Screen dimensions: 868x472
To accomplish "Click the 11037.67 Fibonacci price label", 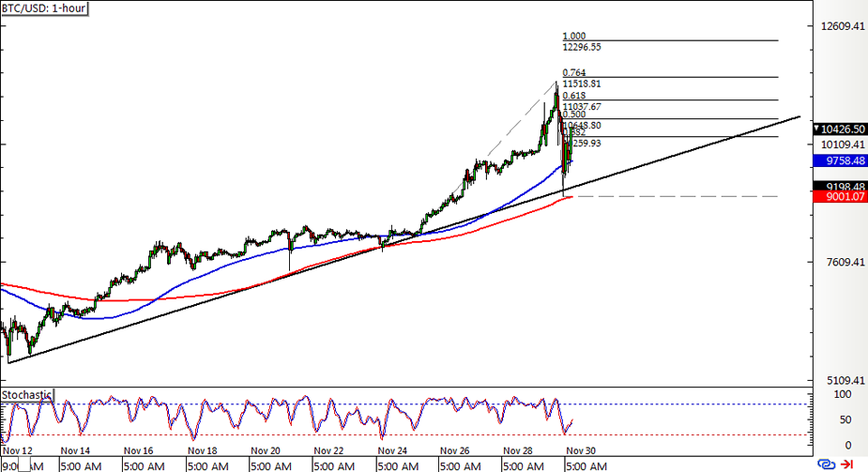I will point(582,107).
